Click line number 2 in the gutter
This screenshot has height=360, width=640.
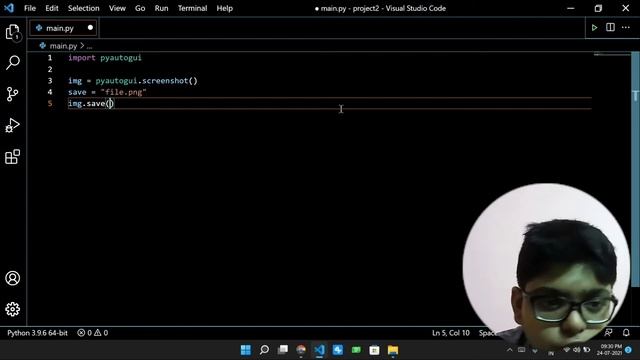click(50, 69)
